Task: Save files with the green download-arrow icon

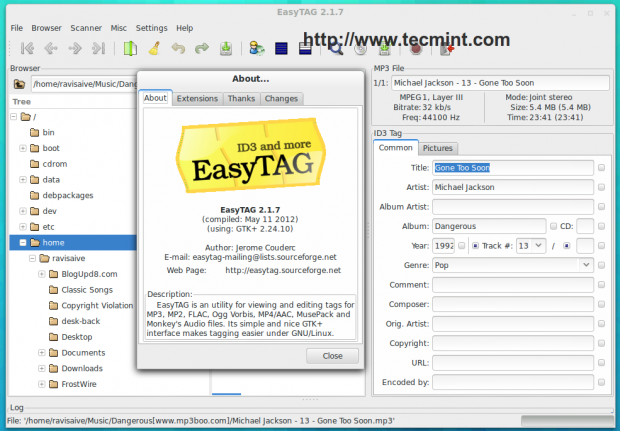Action: pyautogui.click(x=226, y=49)
